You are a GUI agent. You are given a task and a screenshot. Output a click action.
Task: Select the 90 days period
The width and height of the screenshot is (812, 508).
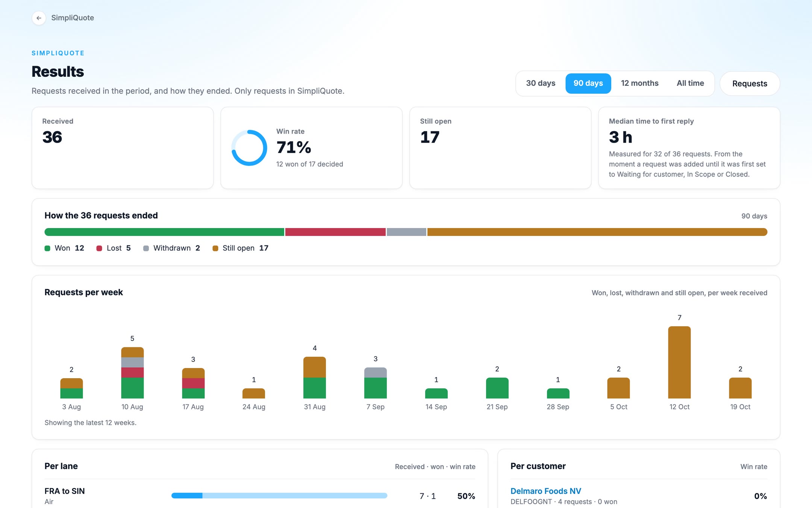(588, 83)
